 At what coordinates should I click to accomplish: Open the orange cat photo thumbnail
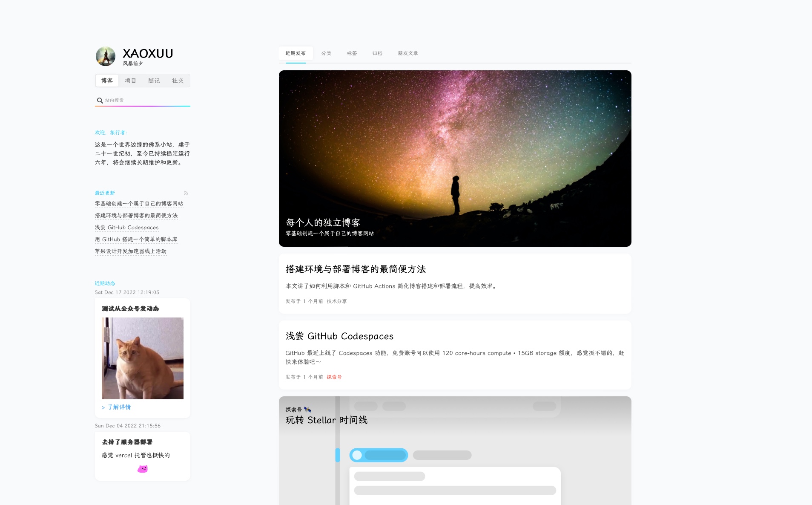tap(142, 358)
